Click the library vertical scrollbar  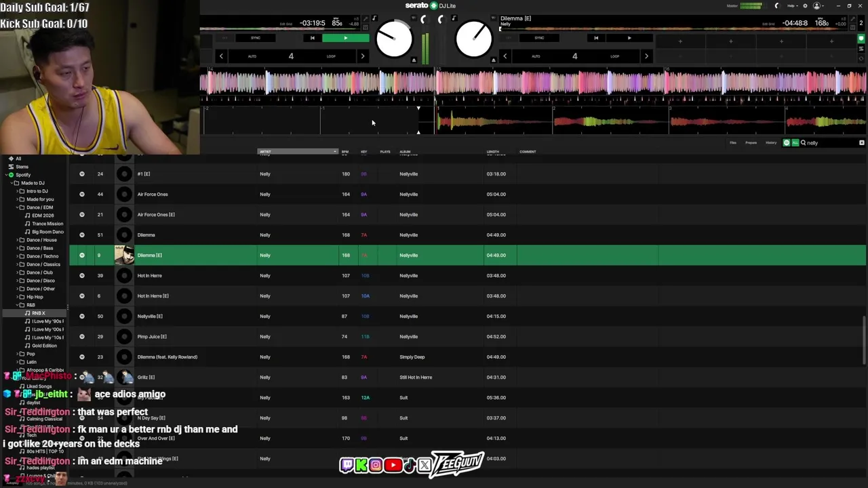point(864,341)
